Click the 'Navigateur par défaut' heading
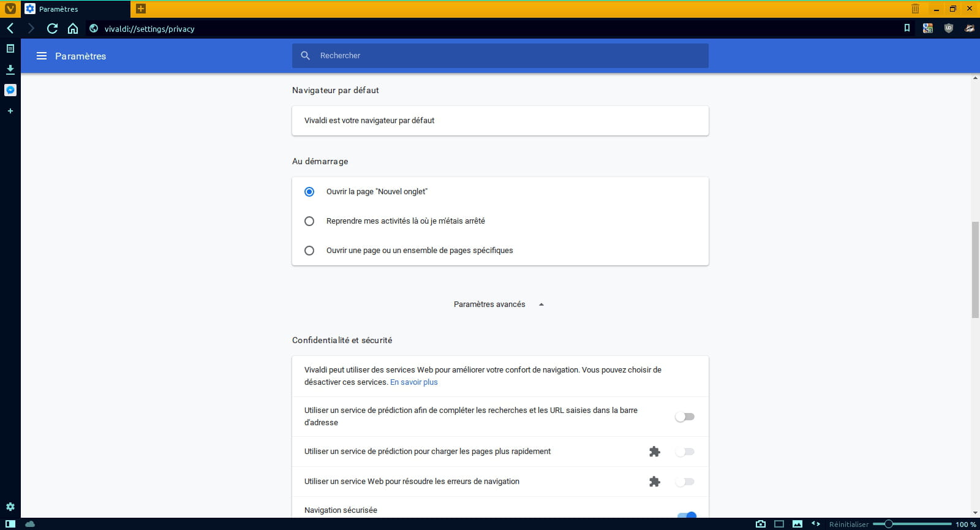The width and height of the screenshot is (980, 530). click(x=336, y=90)
